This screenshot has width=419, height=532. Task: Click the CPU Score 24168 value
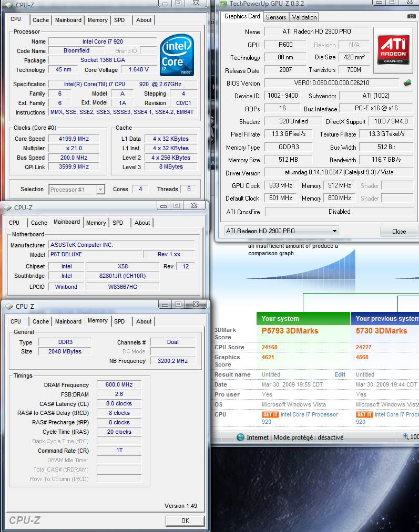point(270,347)
